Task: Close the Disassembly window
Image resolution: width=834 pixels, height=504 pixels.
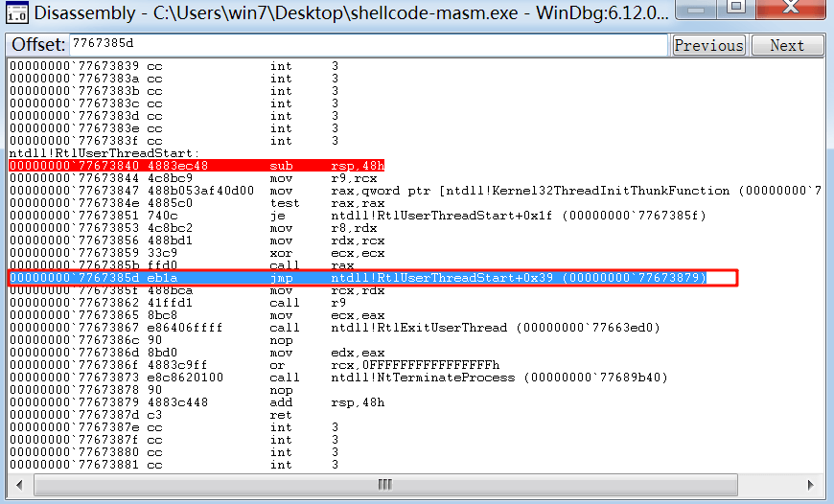Action: tap(792, 10)
